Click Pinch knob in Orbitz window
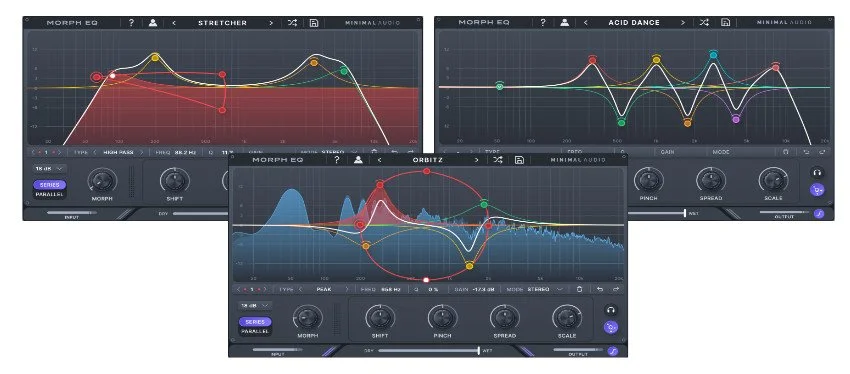Image resolution: width=850 pixels, height=374 pixels. [x=442, y=317]
